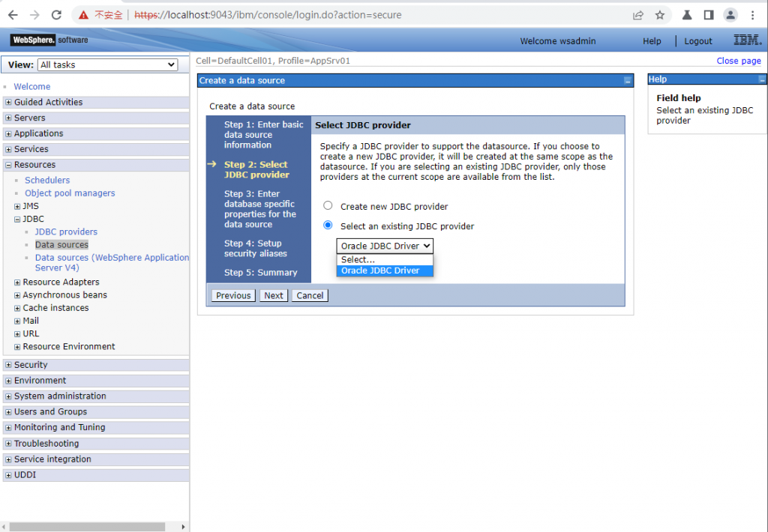
Task: Click navigation scrollbar right arrow
Action: coord(183,527)
